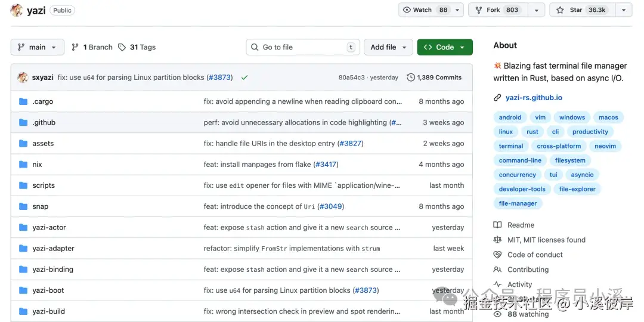Select the macos topic tag
The width and height of the screenshot is (644, 322).
pos(608,117)
